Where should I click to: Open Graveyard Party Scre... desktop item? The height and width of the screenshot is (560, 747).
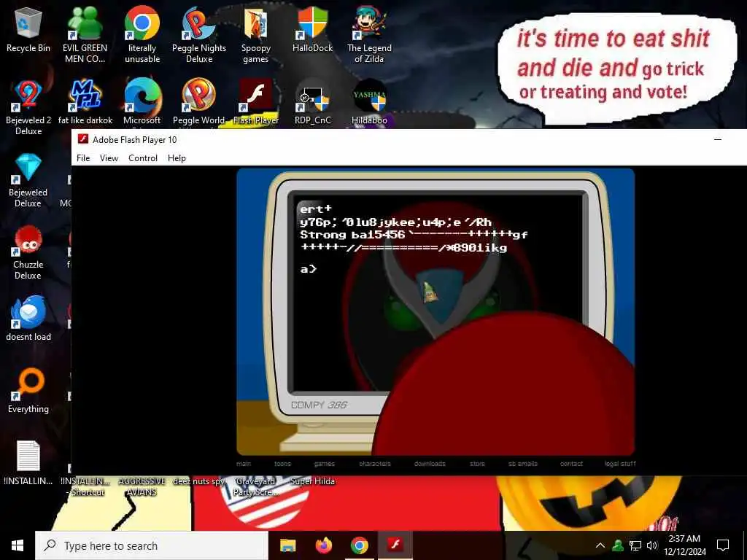pyautogui.click(x=256, y=486)
